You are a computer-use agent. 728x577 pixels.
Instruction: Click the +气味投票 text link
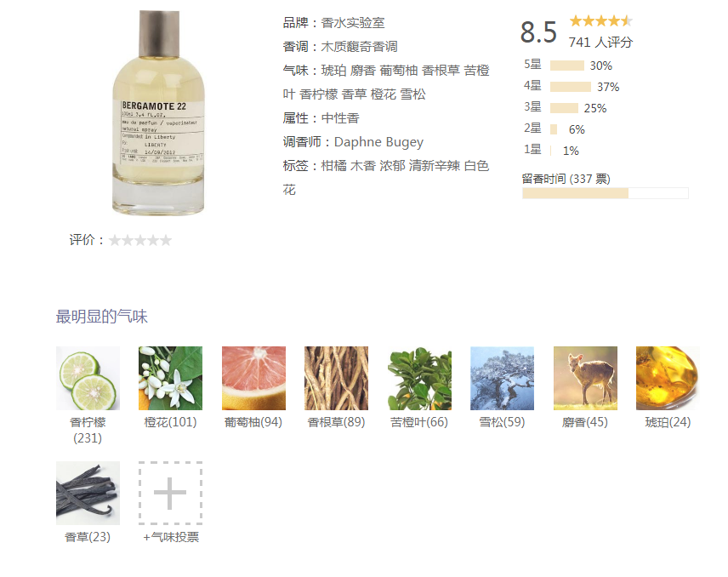[x=171, y=537]
